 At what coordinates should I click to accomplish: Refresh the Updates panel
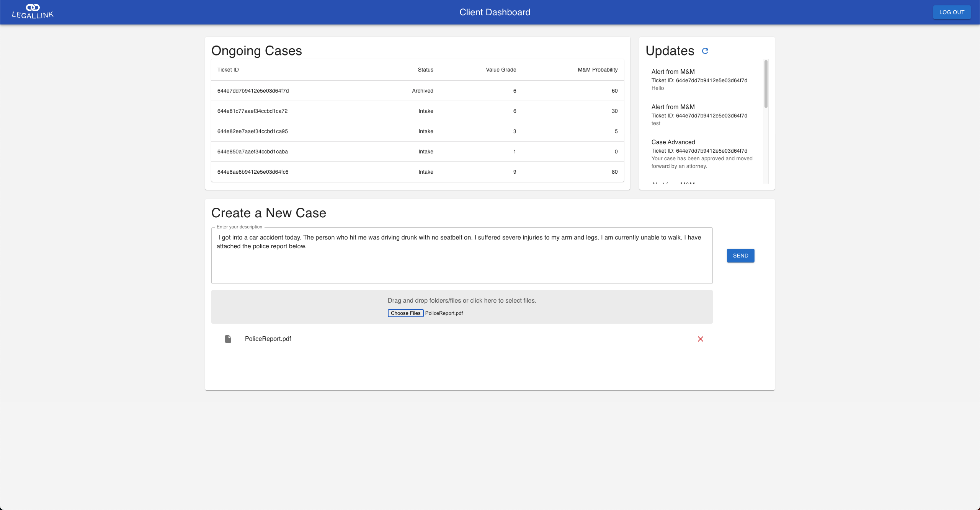[705, 51]
